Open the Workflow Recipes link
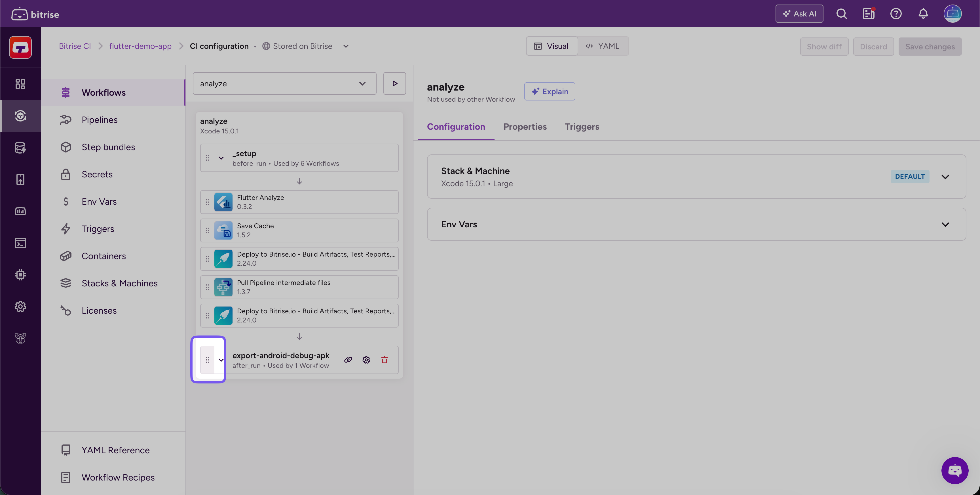Image resolution: width=980 pixels, height=495 pixels. [x=113, y=477]
